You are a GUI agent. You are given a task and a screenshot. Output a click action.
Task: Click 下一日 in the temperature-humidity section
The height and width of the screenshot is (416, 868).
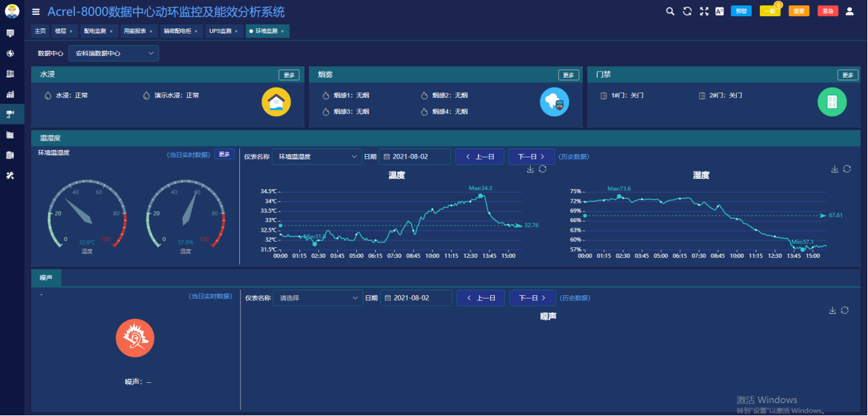(531, 157)
